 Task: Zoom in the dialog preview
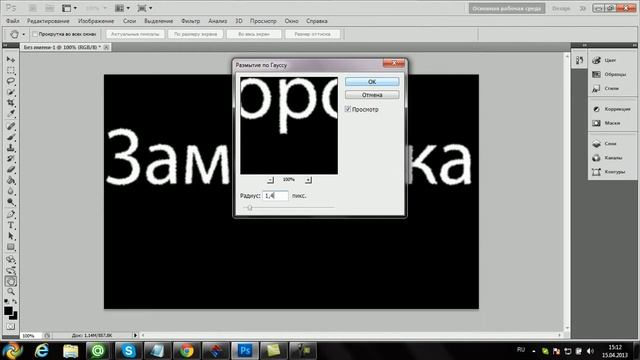click(308, 180)
